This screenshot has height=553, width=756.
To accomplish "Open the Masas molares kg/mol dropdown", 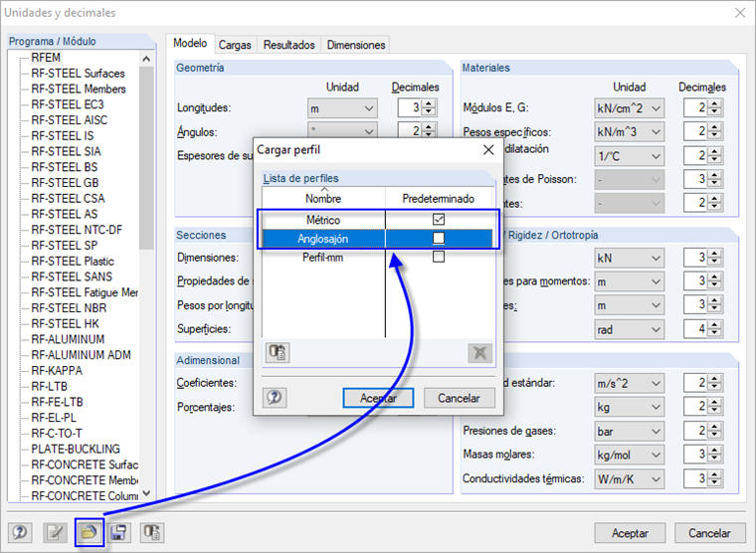I will (x=630, y=455).
